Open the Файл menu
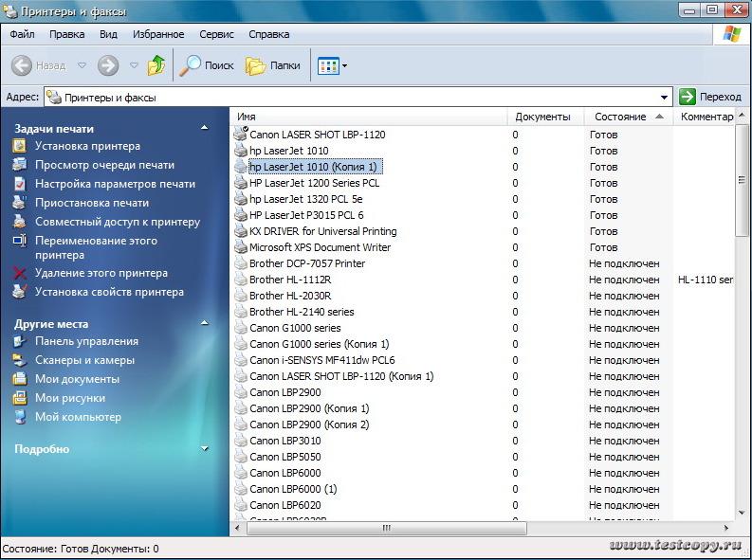The height and width of the screenshot is (560, 752). [22, 34]
